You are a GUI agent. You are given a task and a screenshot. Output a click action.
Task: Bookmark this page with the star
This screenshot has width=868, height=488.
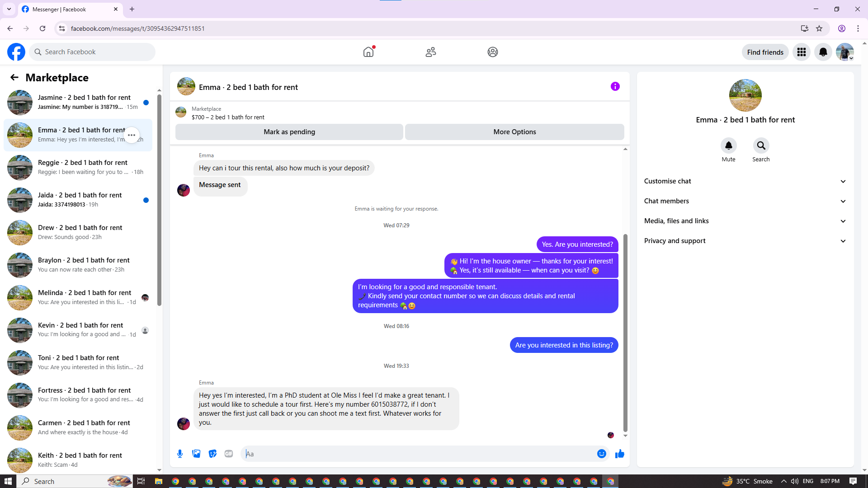pyautogui.click(x=819, y=28)
